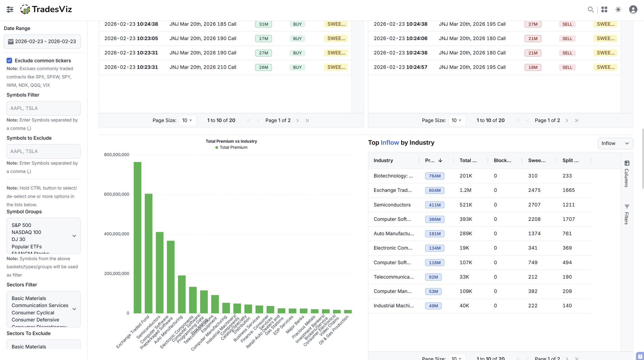644x360 pixels.
Task: Sort by the Industry column header
Action: click(383, 160)
